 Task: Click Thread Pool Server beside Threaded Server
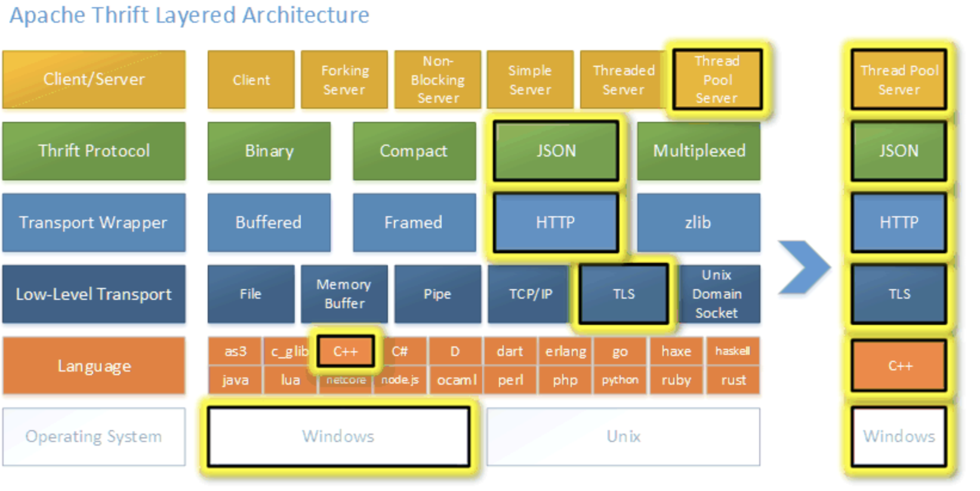tap(717, 79)
